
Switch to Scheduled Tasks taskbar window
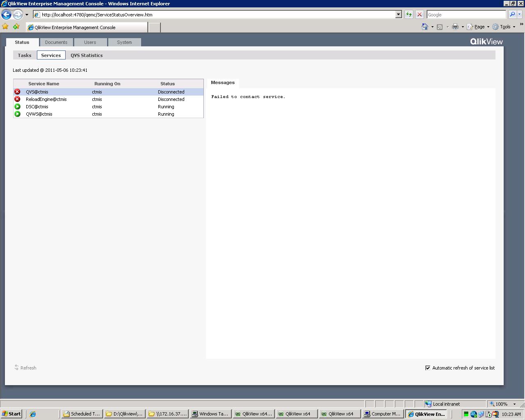pos(82,414)
